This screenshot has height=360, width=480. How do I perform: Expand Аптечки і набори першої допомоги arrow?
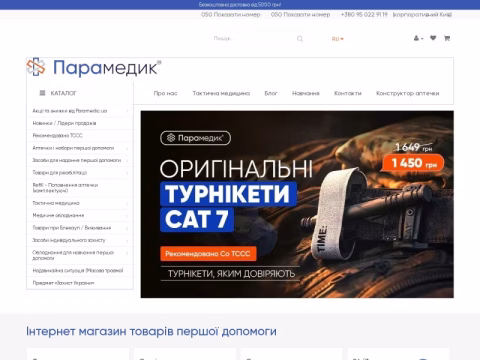(x=127, y=148)
